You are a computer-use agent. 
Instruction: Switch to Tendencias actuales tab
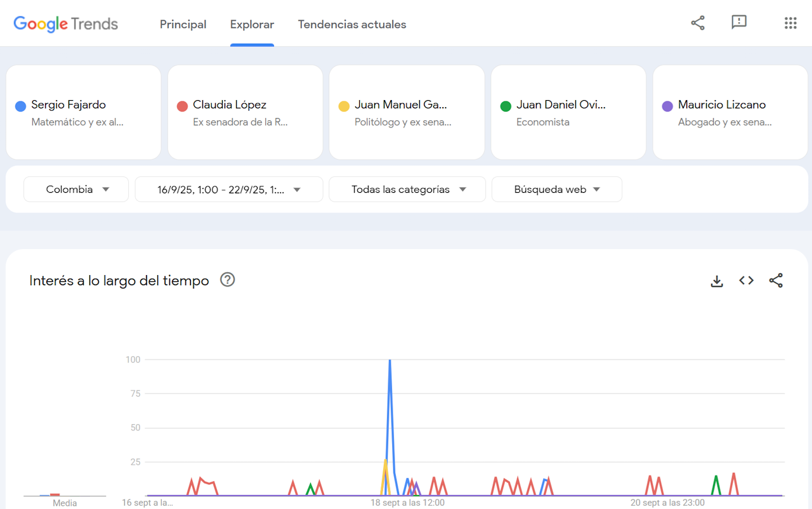coord(352,25)
